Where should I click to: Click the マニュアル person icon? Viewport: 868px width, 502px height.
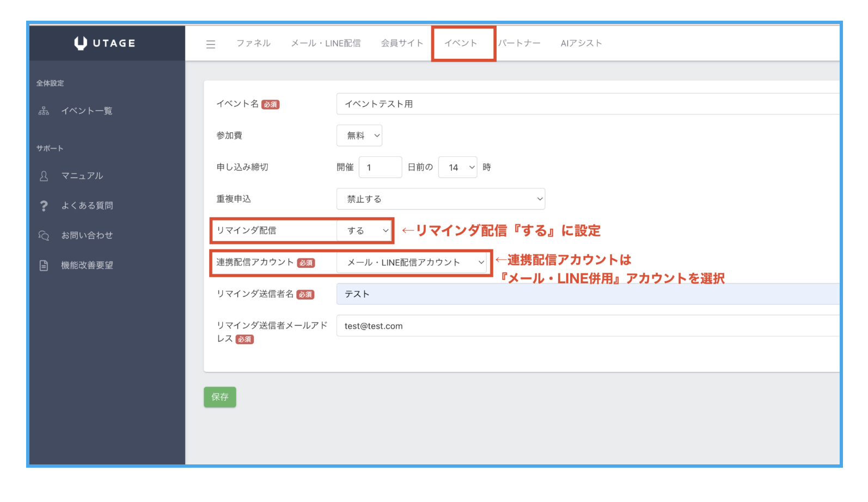[x=44, y=176]
